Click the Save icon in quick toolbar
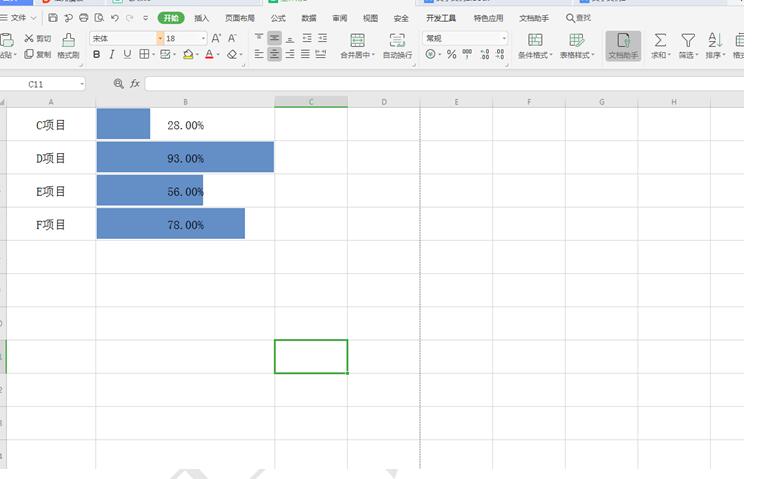 [x=53, y=18]
